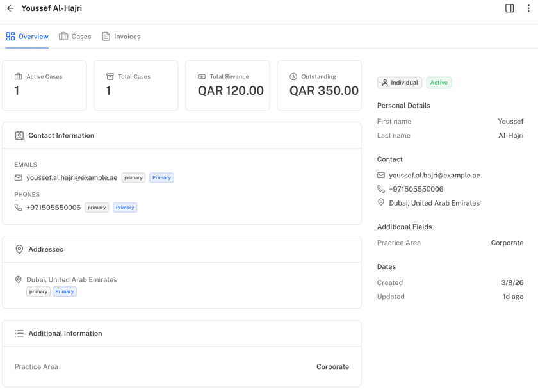Click Last name value Al-Hajri
The image size is (538, 392).
coord(511,135)
